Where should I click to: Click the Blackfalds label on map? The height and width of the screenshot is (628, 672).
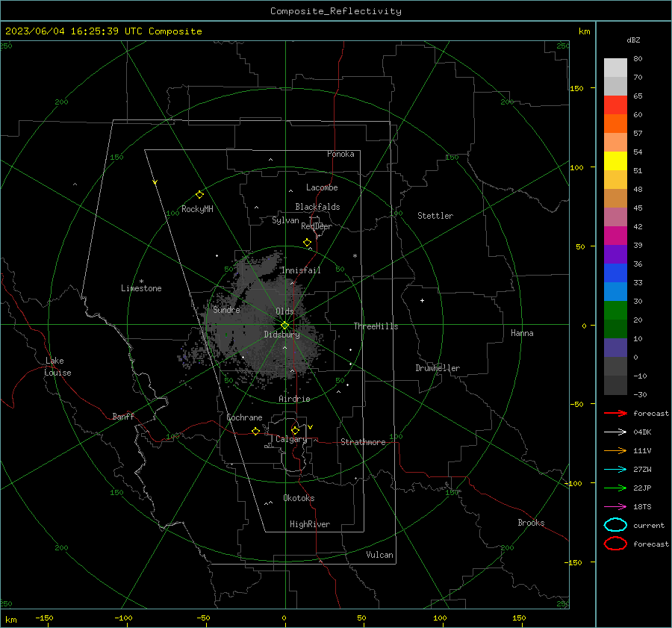coord(317,207)
